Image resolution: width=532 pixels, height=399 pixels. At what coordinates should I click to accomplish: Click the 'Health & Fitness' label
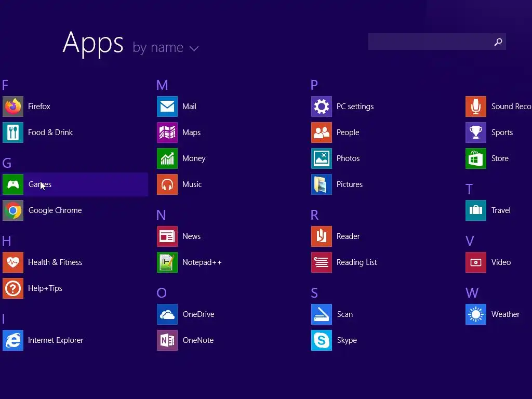point(55,262)
